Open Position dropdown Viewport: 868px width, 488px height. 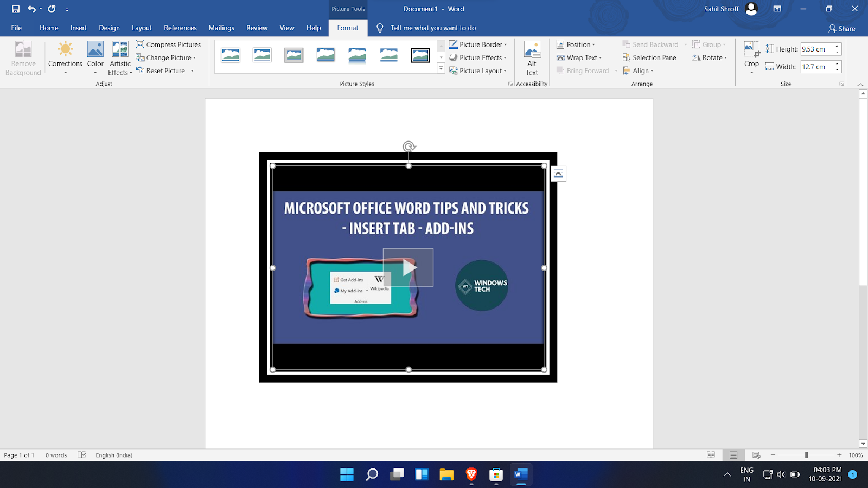576,44
